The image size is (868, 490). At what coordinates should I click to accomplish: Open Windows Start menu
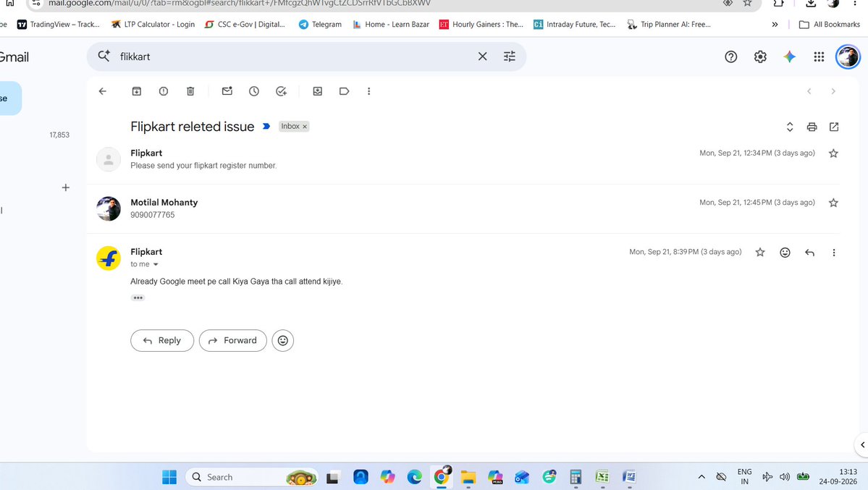click(x=169, y=477)
